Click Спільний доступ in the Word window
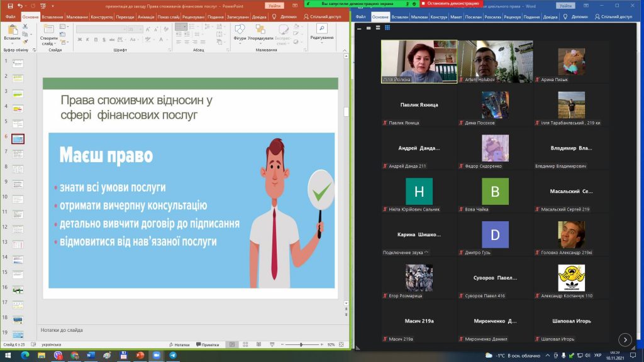Screen dimensions: 644x362 614,17
